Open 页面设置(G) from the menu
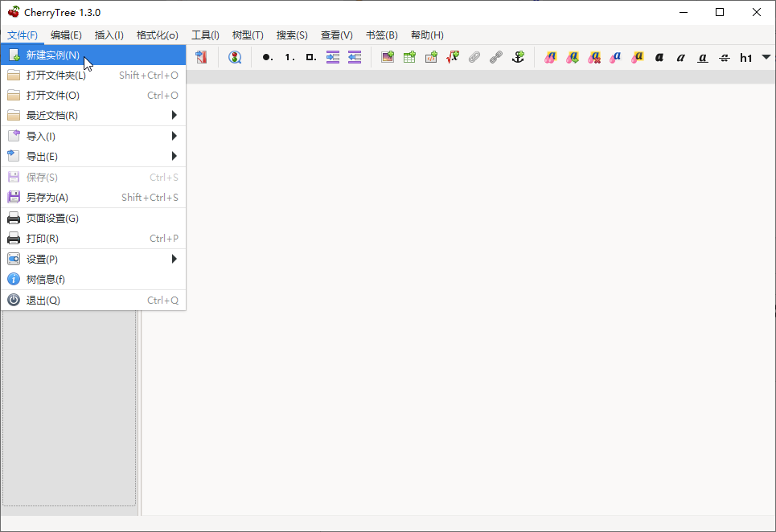776x532 pixels. [93, 218]
